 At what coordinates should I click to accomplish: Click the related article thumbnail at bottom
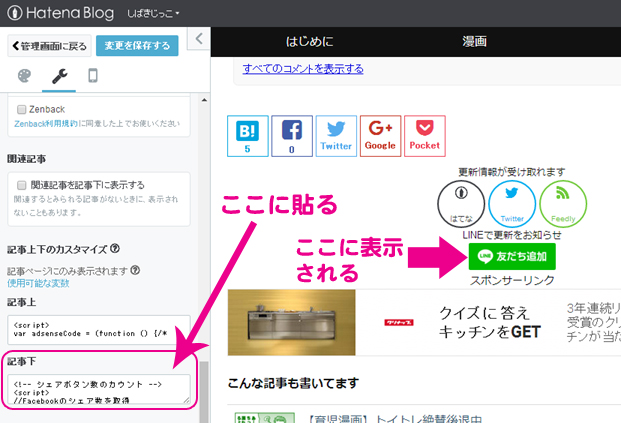[265, 418]
